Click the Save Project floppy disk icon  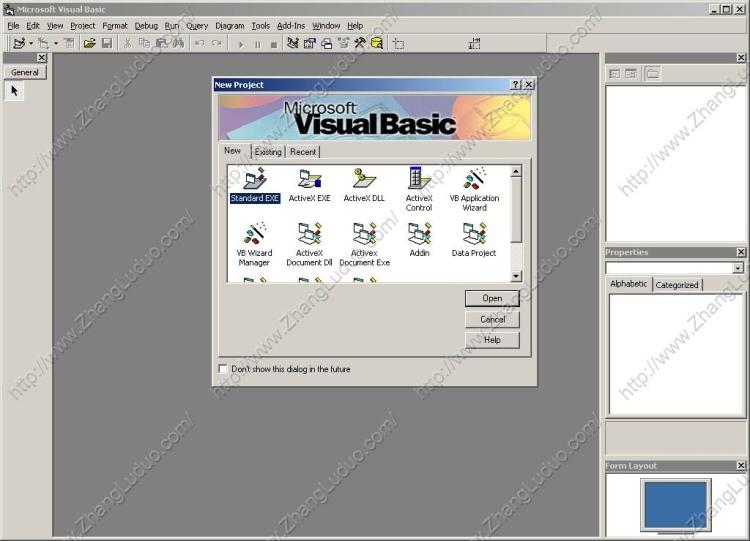tap(107, 44)
